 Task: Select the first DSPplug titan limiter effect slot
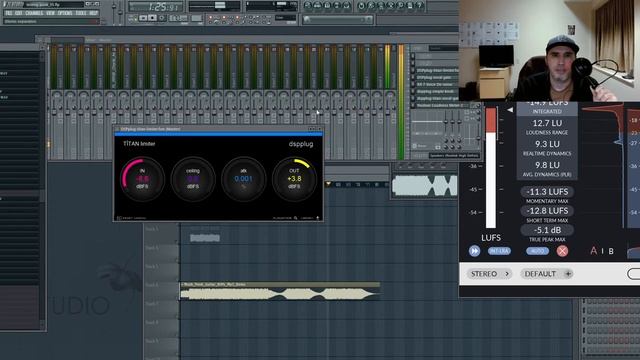437,70
